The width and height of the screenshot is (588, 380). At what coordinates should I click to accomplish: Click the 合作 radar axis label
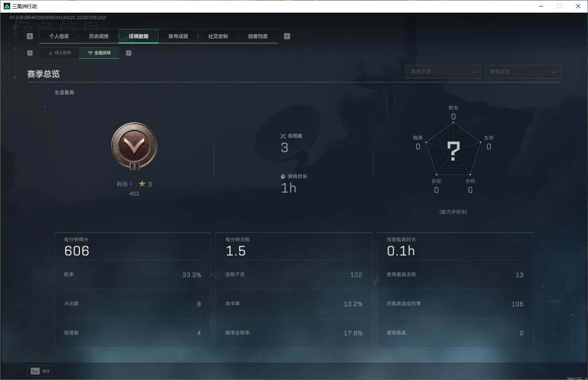click(x=470, y=181)
